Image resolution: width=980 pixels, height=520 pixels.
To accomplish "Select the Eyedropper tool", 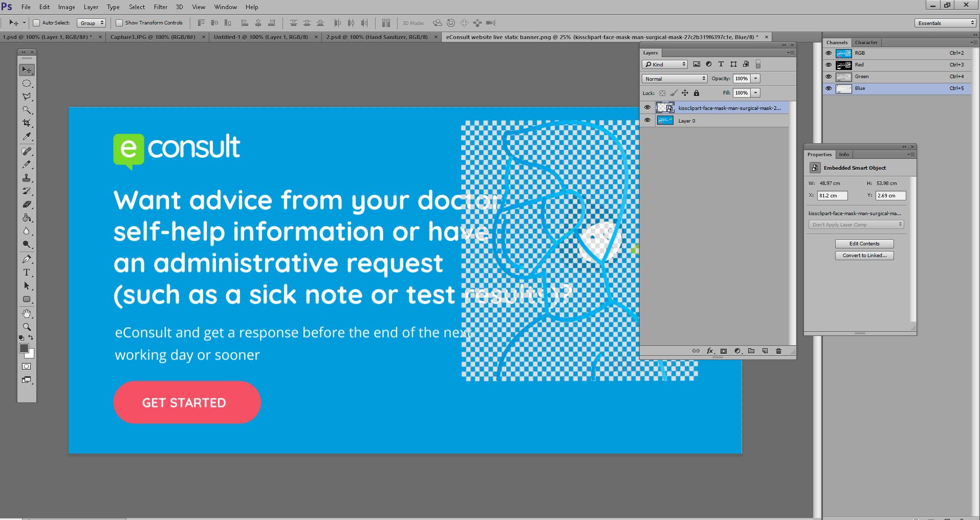I will tap(27, 137).
